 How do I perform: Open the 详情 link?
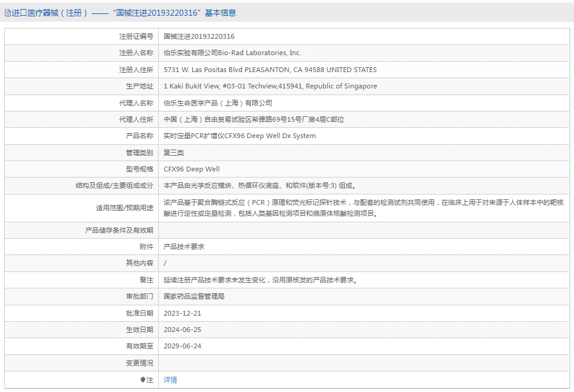pyautogui.click(x=170, y=380)
